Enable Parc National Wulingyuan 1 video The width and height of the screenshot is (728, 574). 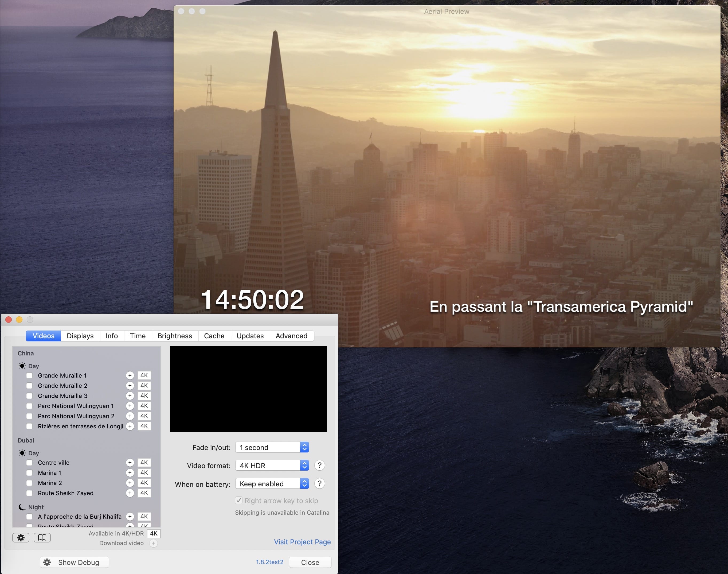(x=30, y=406)
